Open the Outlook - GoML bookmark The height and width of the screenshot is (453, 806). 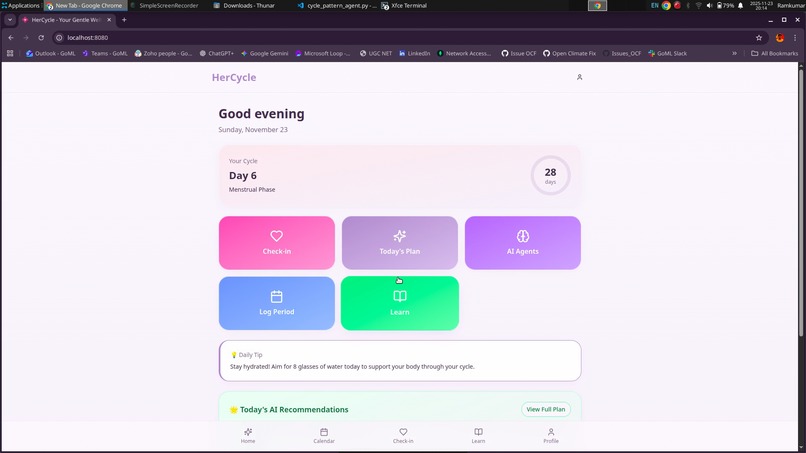(50, 53)
